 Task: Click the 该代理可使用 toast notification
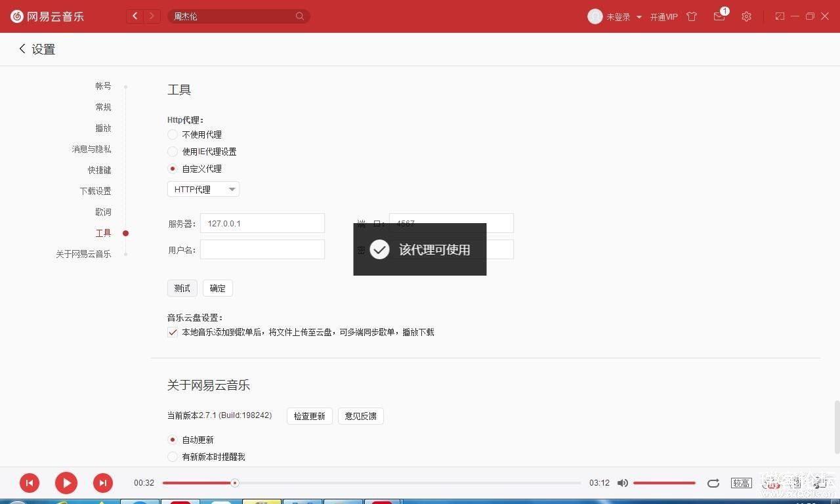pyautogui.click(x=420, y=249)
